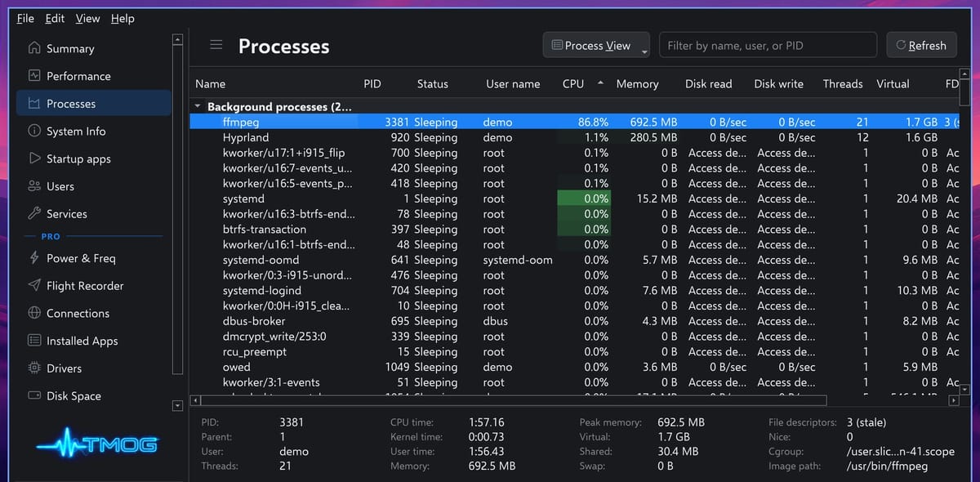Select the dmcrypt_write/253:0 row

[575, 337]
